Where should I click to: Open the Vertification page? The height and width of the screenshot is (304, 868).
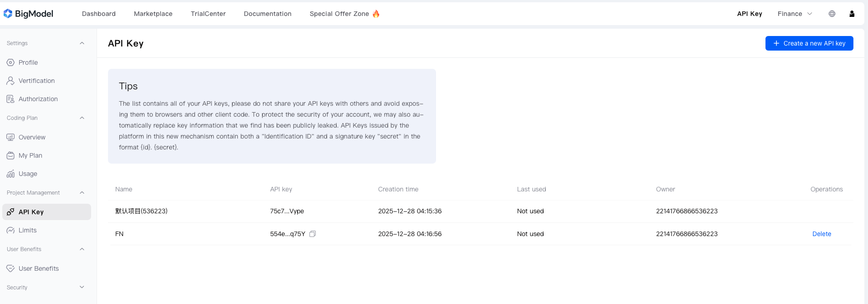click(36, 81)
